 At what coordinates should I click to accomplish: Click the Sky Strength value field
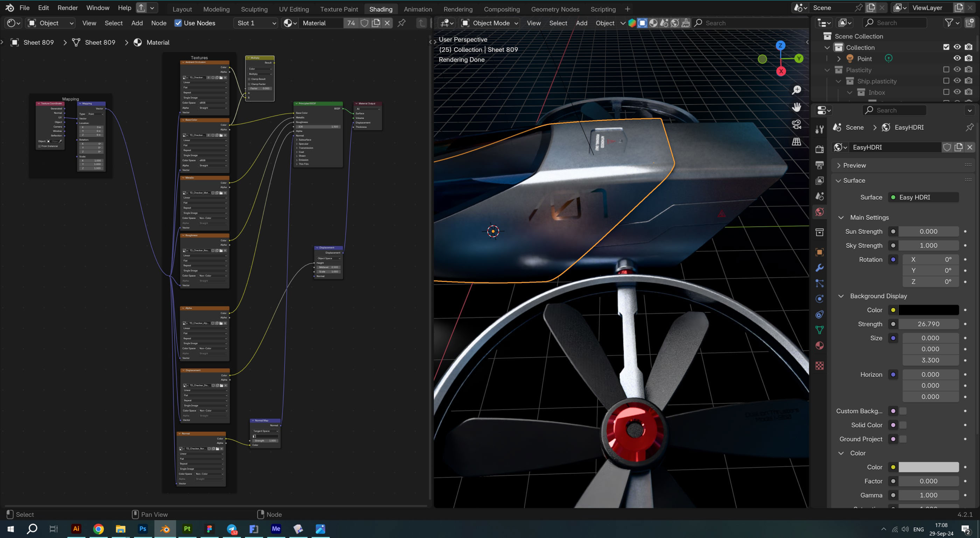[x=928, y=246]
